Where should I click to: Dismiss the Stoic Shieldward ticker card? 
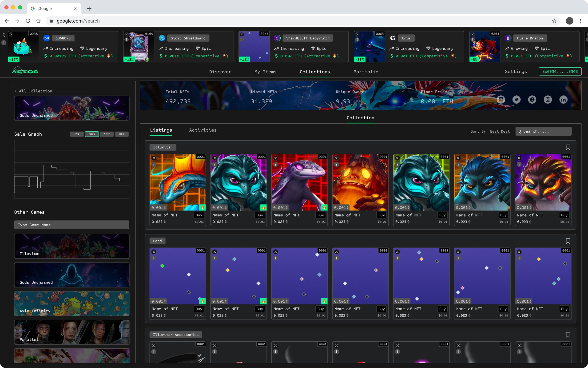tap(126, 35)
